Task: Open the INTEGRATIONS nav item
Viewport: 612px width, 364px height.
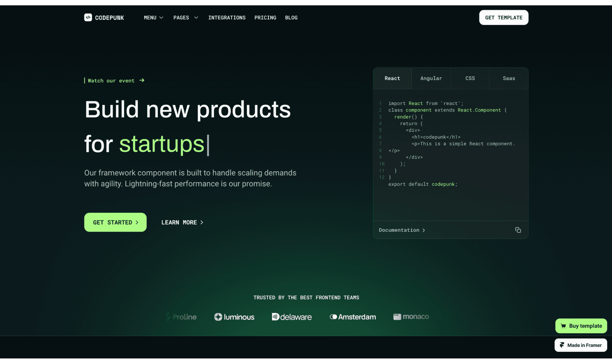Action: point(227,18)
